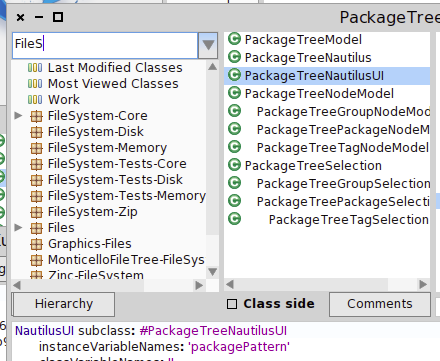Click the package icon next to FileSystem-Zip
The width and height of the screenshot is (440, 361).
pos(36,212)
